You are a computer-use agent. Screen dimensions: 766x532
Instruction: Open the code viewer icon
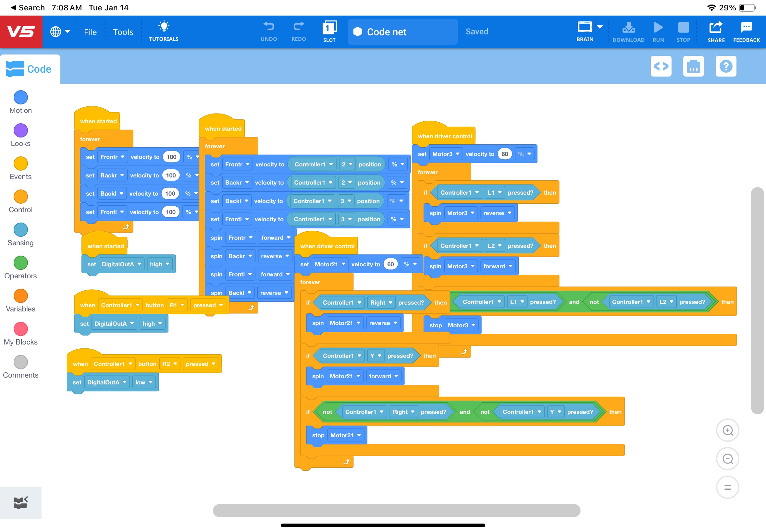point(661,66)
